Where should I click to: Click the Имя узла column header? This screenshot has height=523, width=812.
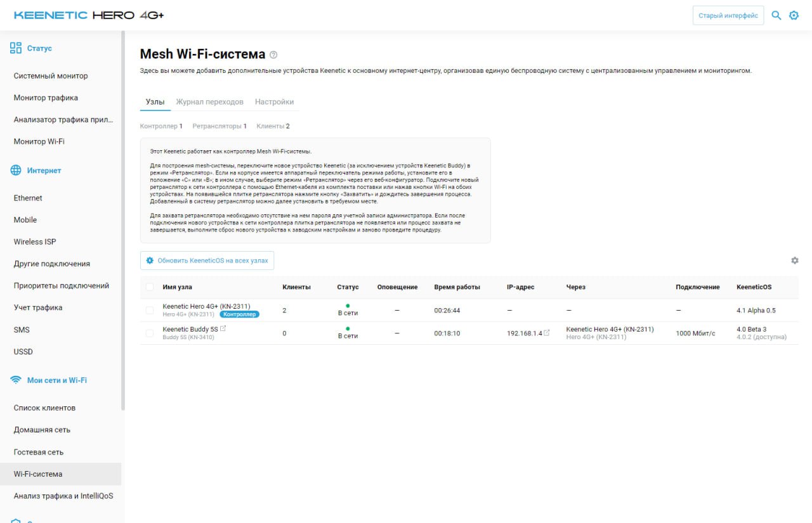point(178,287)
